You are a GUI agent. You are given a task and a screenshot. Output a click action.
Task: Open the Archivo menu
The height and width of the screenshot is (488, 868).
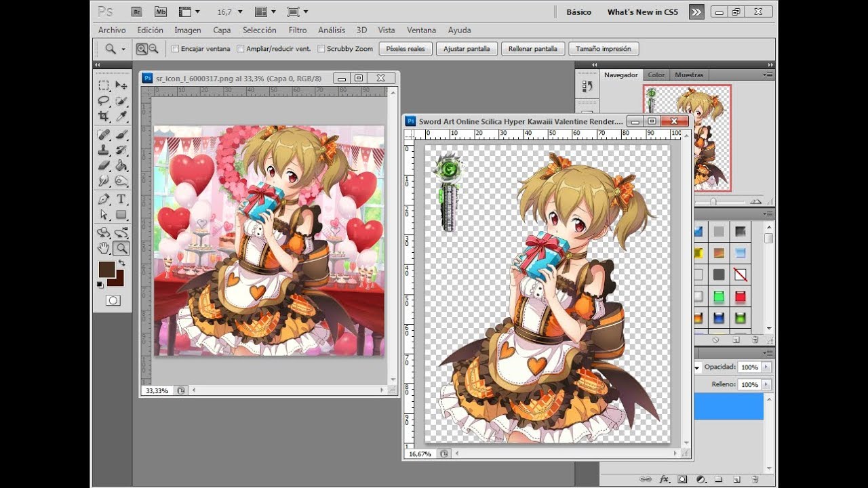tap(112, 30)
